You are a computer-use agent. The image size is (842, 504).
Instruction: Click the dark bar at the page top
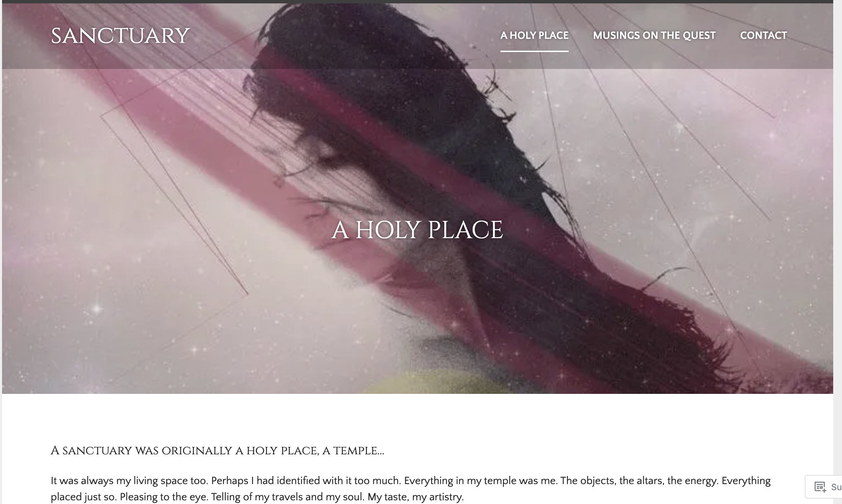point(417,1)
